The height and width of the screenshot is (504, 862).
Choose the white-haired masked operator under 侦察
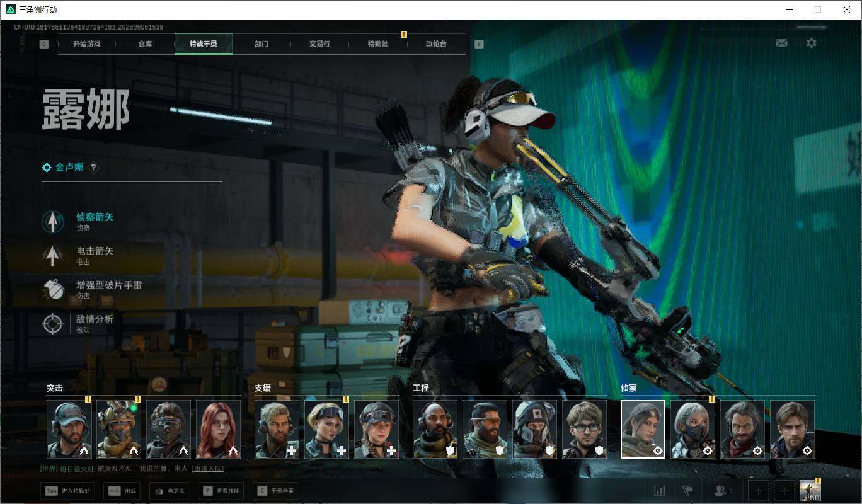coord(693,430)
